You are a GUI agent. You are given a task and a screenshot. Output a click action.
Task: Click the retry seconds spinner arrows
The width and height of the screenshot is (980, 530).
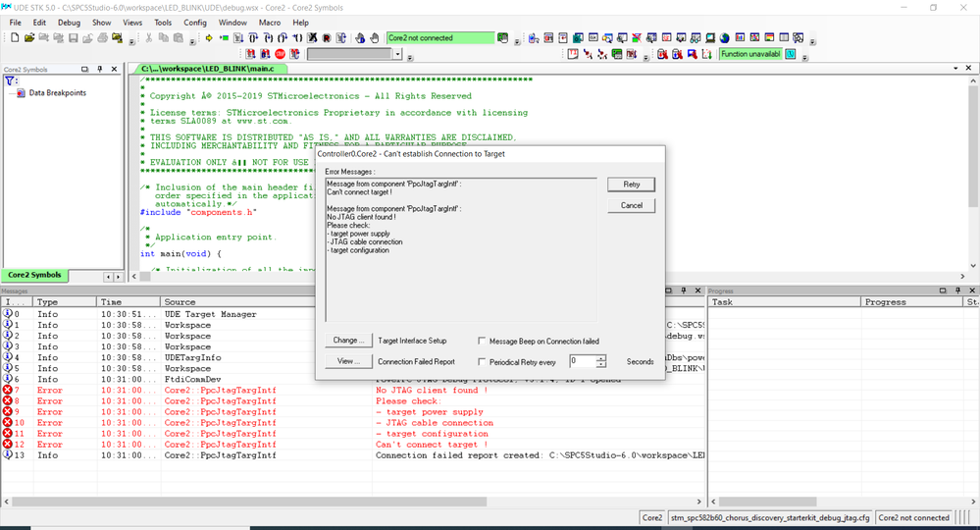[x=601, y=361]
